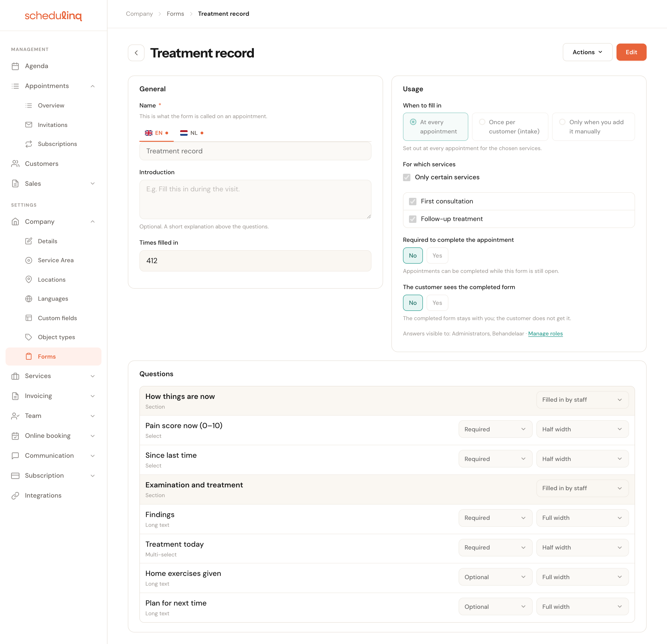
Task: Open Company in the breadcrumb
Action: 139,14
